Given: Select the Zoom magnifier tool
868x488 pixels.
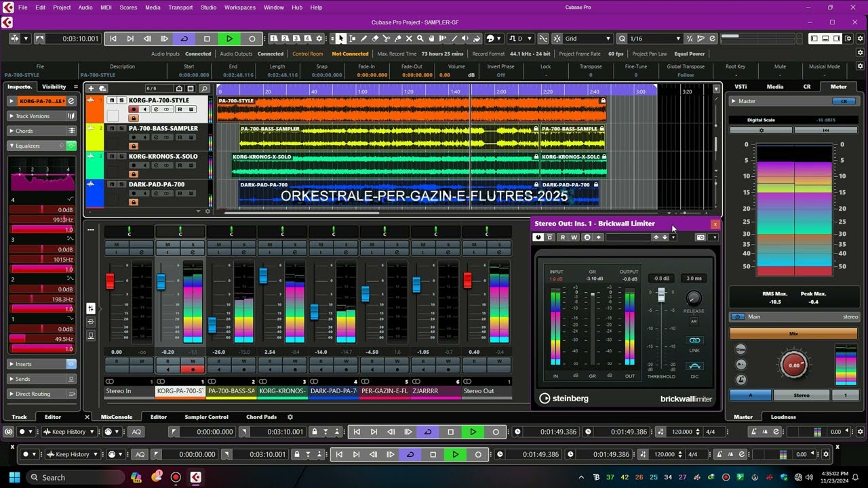Looking at the screenshot, I should pos(420,39).
